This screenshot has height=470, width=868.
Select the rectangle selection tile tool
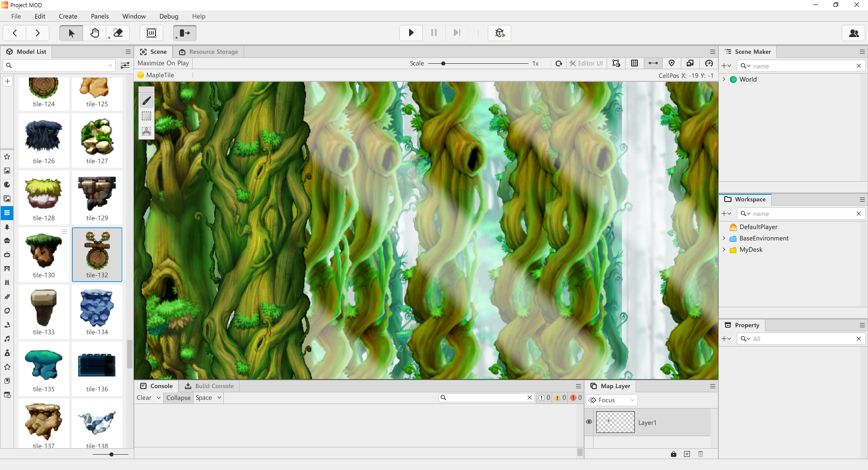coord(146,116)
